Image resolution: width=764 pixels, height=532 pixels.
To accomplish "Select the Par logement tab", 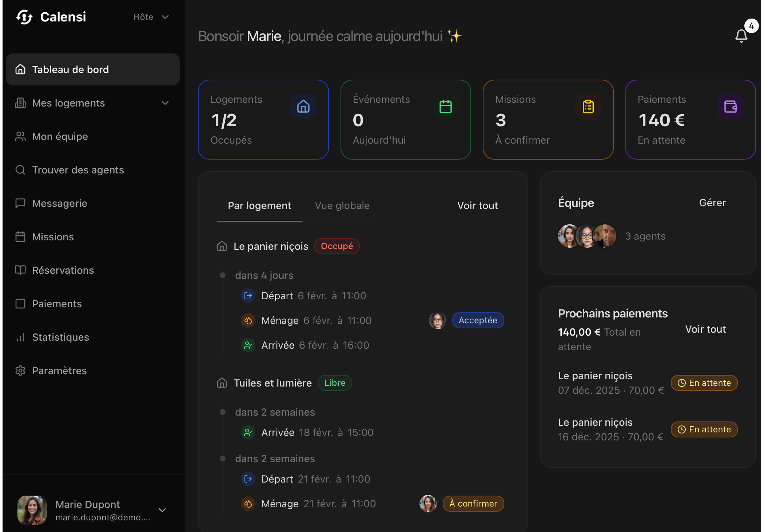I will pos(259,205).
